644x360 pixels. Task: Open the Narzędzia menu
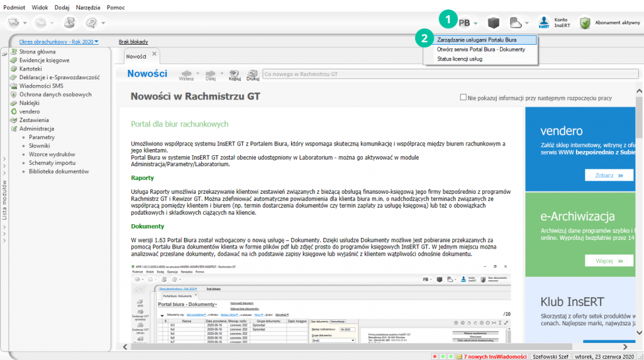pos(88,8)
